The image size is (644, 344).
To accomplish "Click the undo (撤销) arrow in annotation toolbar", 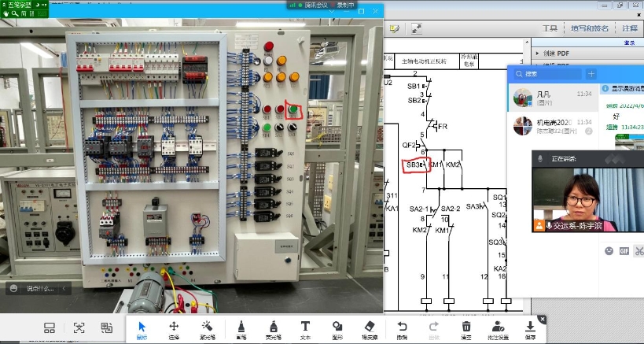I will click(402, 329).
